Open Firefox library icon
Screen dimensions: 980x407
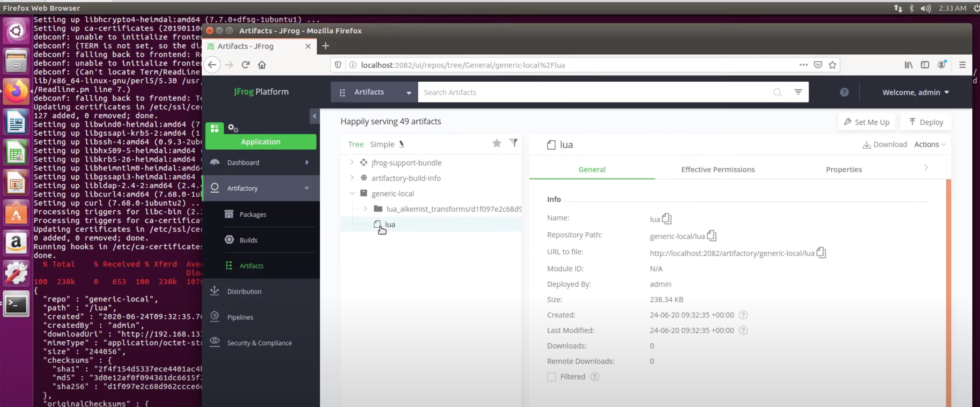coord(909,65)
